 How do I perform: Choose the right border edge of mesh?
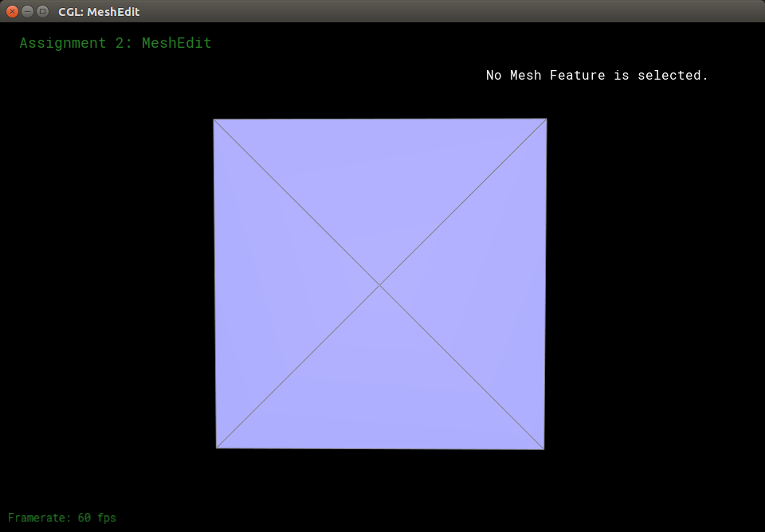pos(545,284)
